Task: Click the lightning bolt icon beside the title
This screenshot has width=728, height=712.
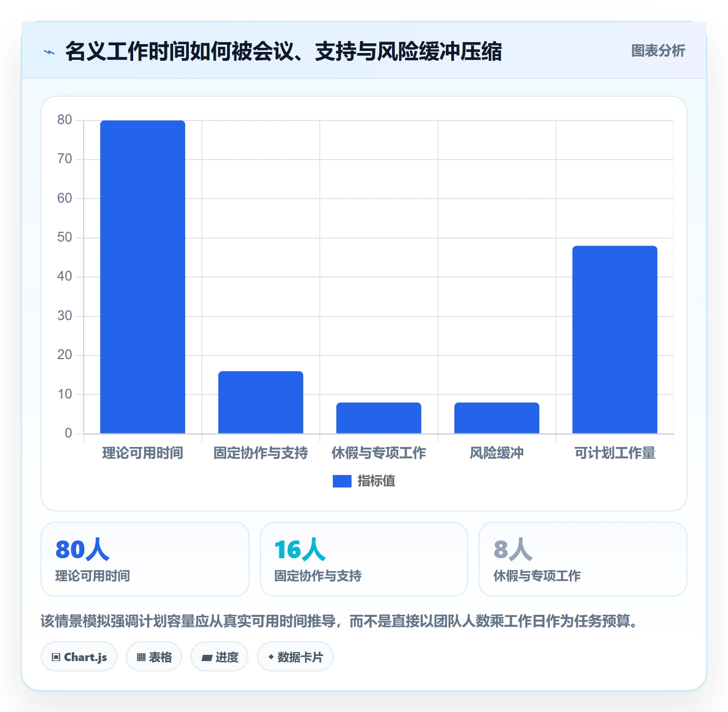Action: pos(49,52)
